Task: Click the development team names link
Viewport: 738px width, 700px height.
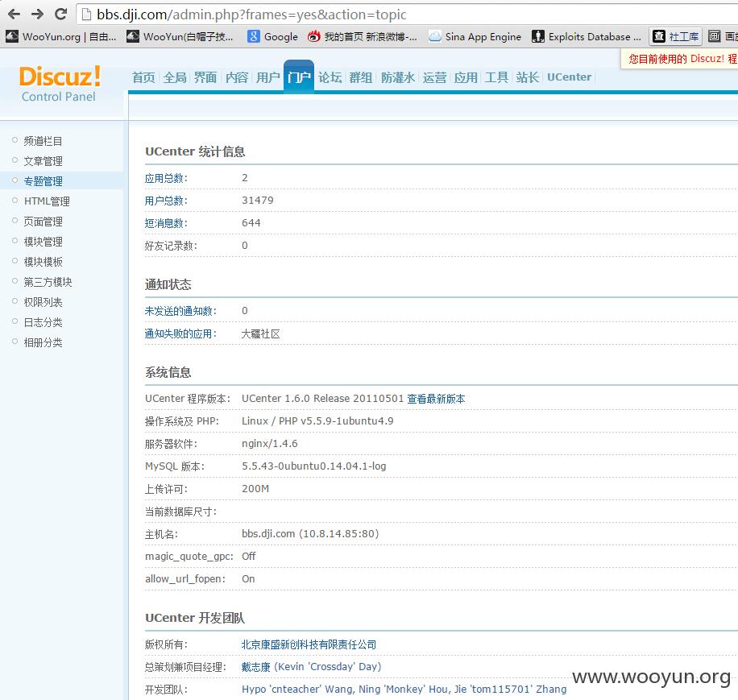Action: click(x=404, y=690)
